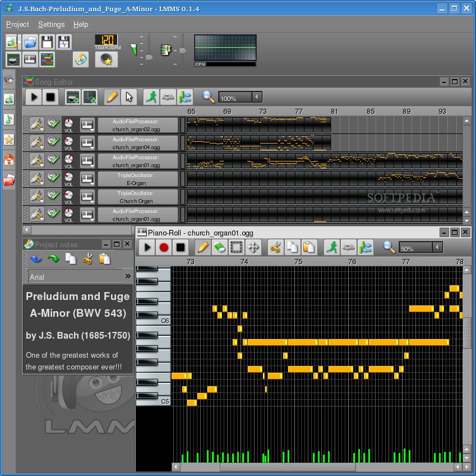Jump to bar 81 in Song-Editor timeline

pos(334,112)
